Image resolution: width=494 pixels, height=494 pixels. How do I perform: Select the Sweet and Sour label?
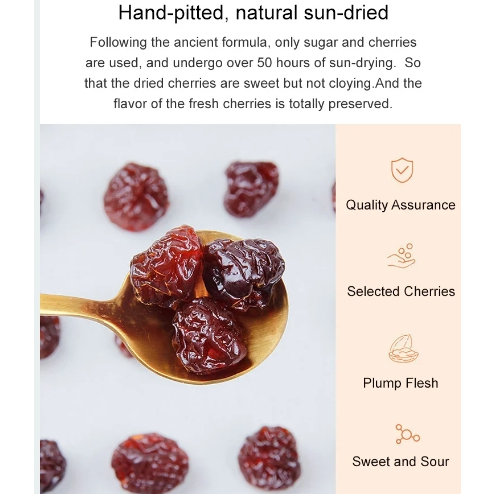click(x=400, y=462)
